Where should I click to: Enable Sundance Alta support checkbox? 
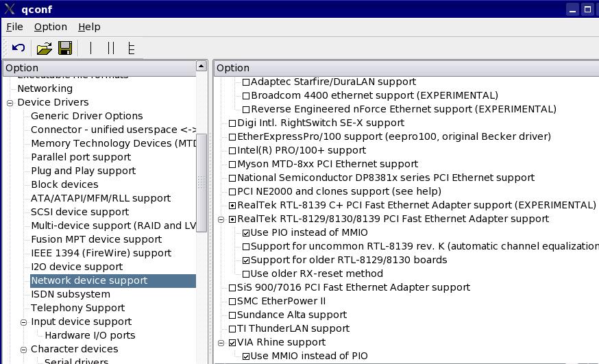[232, 315]
